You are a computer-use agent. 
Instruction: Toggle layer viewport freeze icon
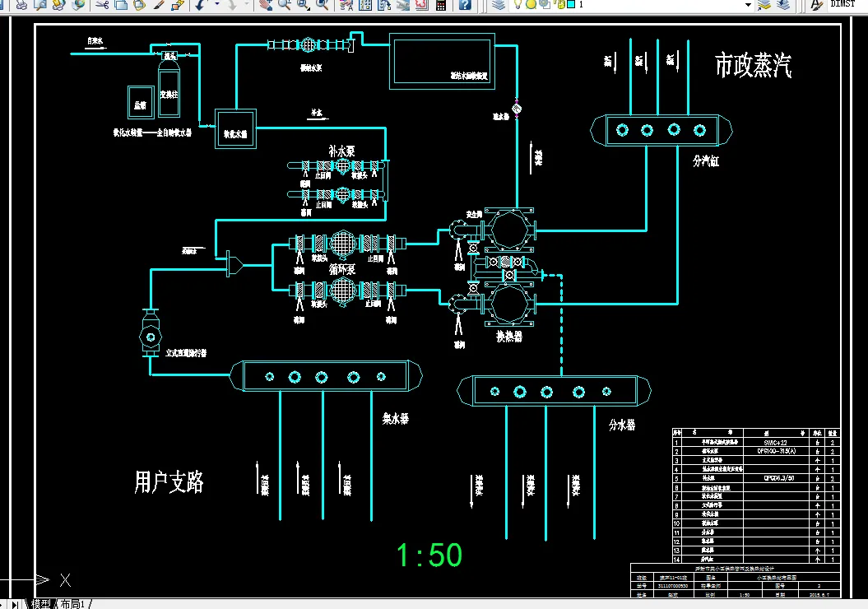coord(544,4)
